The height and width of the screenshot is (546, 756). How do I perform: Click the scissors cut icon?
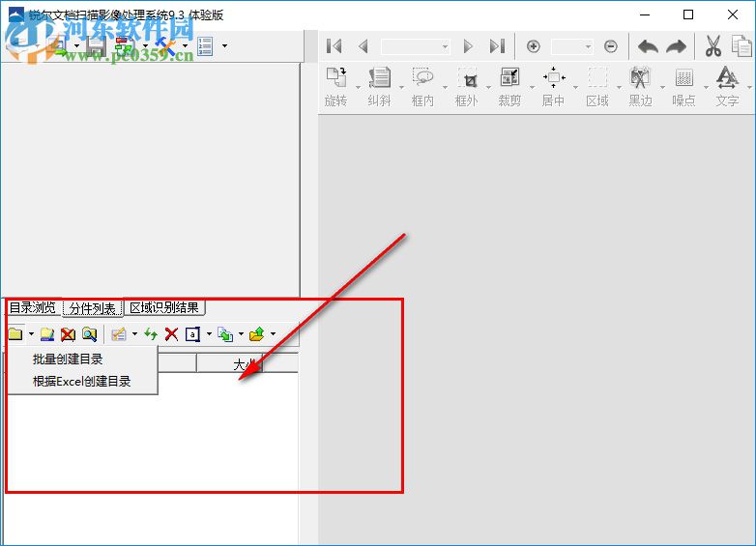click(713, 46)
